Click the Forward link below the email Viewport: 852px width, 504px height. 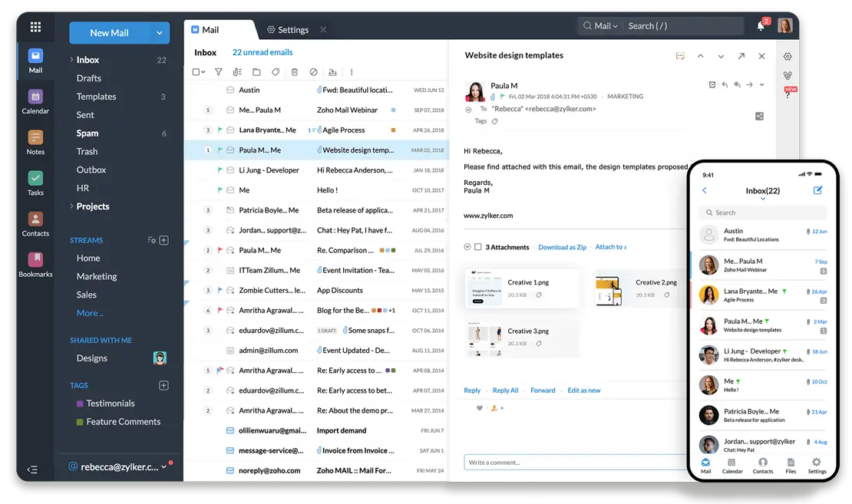(543, 390)
